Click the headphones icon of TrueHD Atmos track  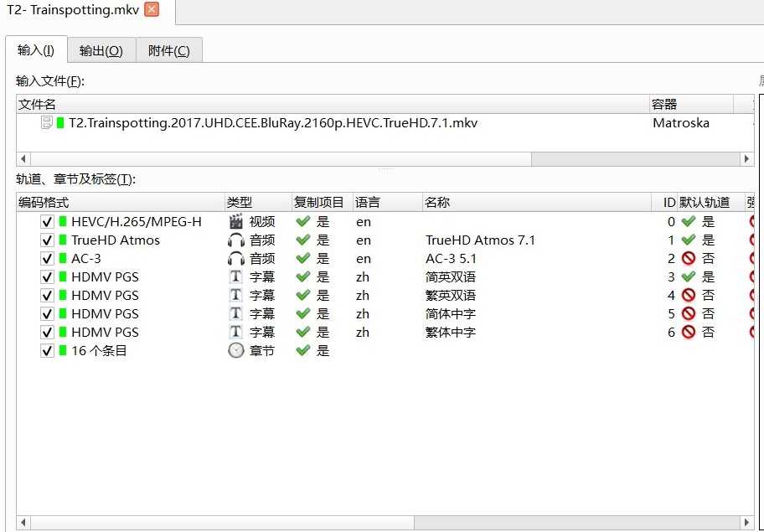tap(235, 240)
